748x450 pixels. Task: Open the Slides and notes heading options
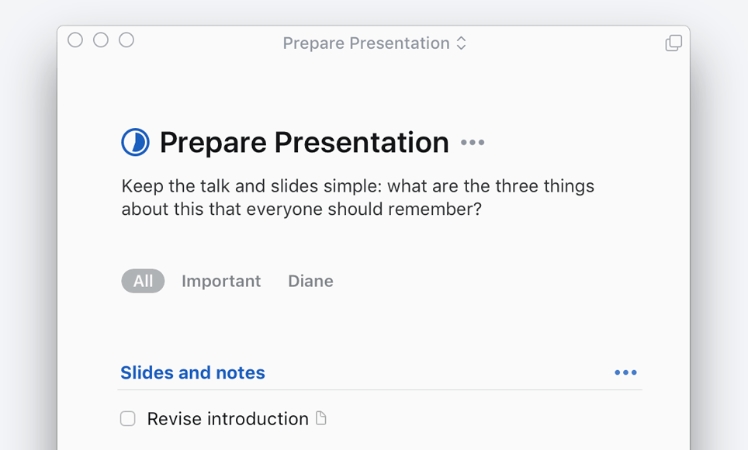(626, 373)
